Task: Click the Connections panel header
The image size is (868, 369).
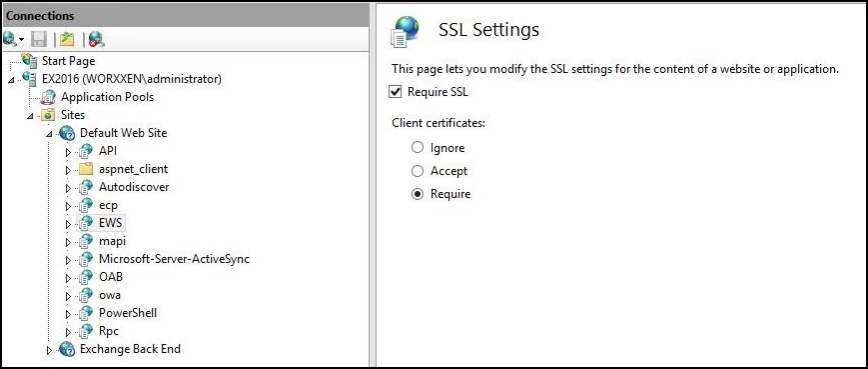Action: tap(186, 16)
